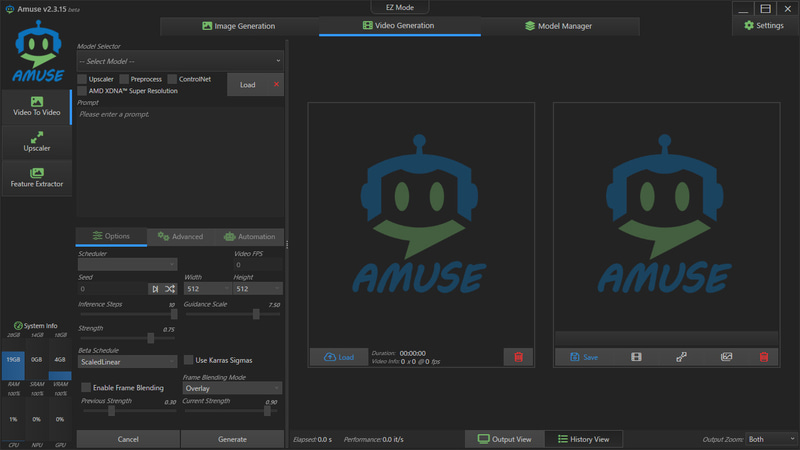Image resolution: width=800 pixels, height=450 pixels.
Task: Click the Generate button
Action: coord(232,439)
